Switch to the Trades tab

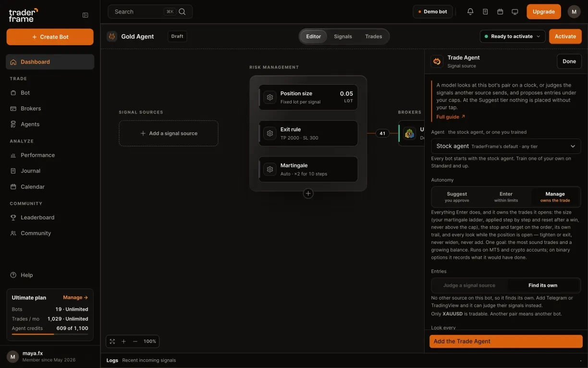[x=374, y=36]
